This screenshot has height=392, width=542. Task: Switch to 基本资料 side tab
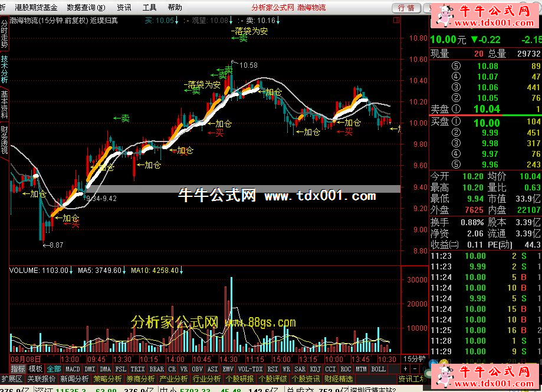click(4, 105)
